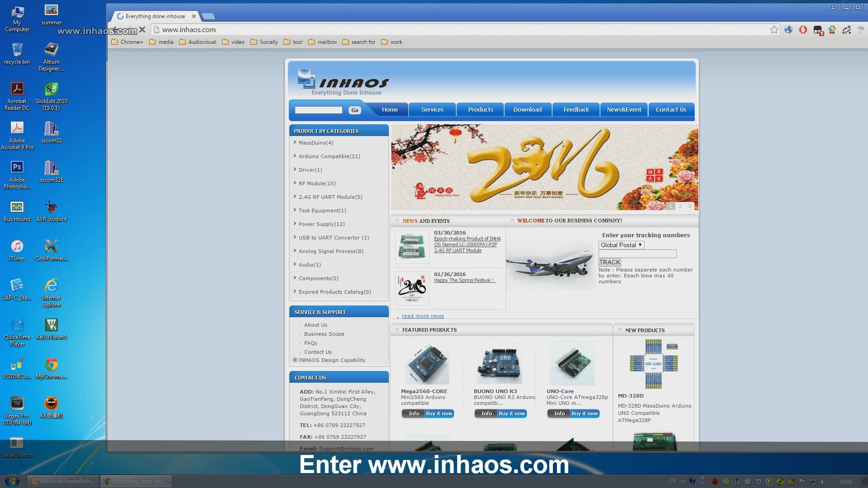868x488 pixels.
Task: Open the Global Postal dropdown
Action: tap(621, 245)
